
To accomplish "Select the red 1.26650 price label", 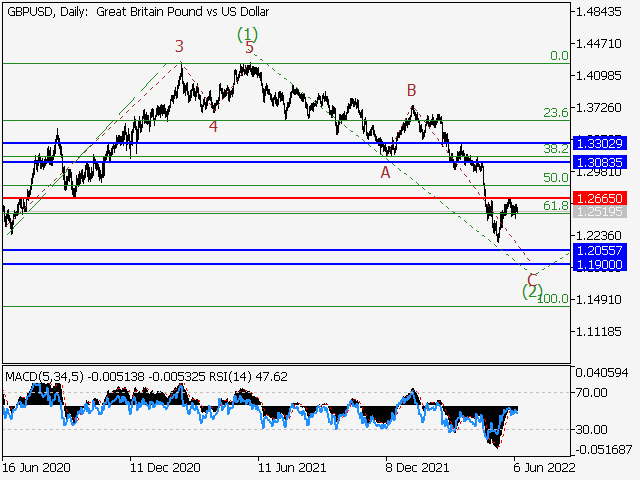I will tap(600, 198).
